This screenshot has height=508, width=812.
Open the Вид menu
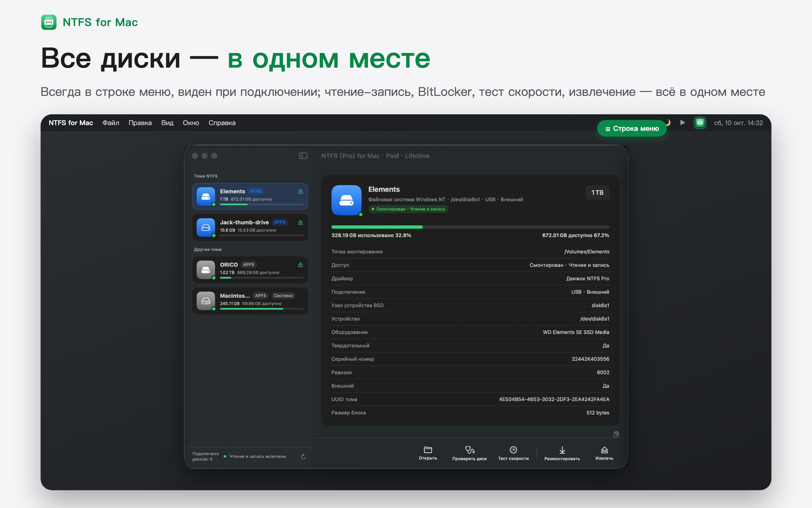167,123
